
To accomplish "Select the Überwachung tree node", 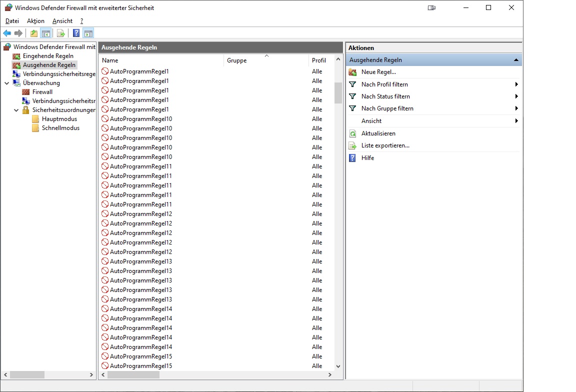I will tap(41, 83).
